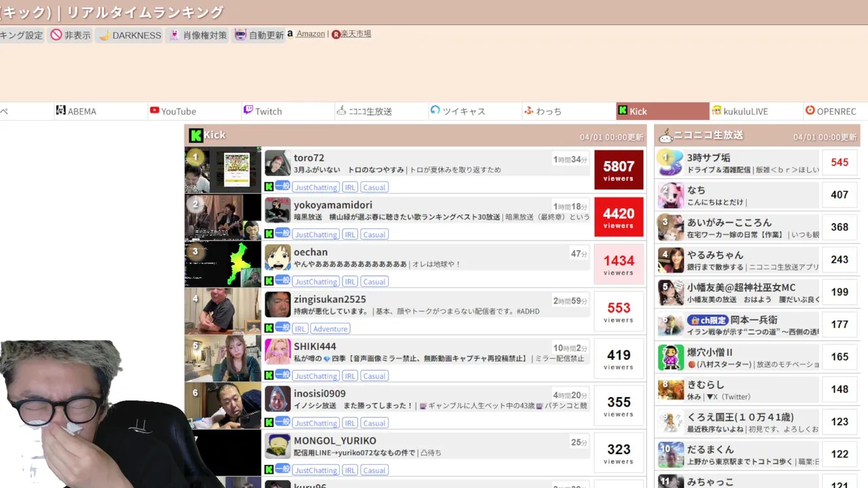The image size is (868, 488).
Task: Click the Kick logo in panel header
Action: [196, 135]
